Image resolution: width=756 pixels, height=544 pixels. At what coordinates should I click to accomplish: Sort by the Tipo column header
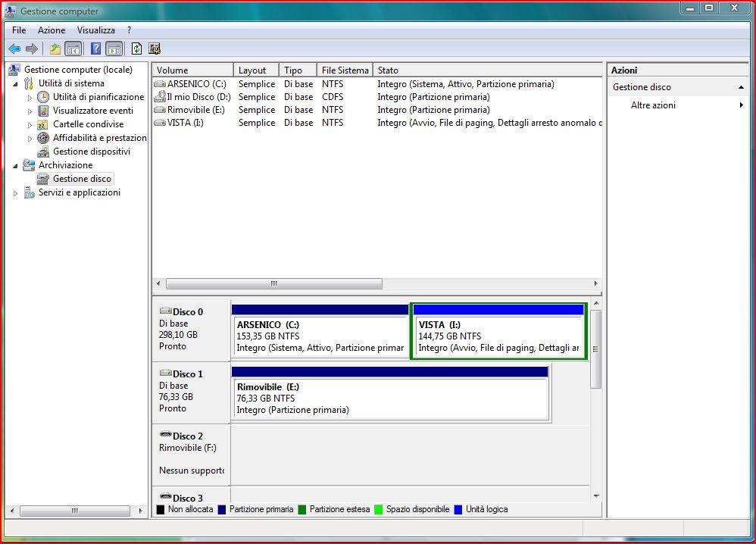click(x=298, y=70)
